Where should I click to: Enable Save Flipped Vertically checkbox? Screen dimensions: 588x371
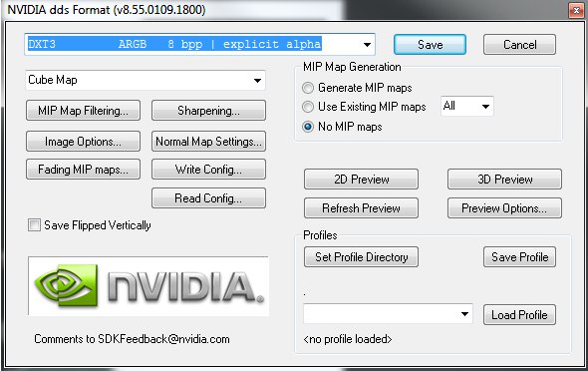tap(34, 225)
